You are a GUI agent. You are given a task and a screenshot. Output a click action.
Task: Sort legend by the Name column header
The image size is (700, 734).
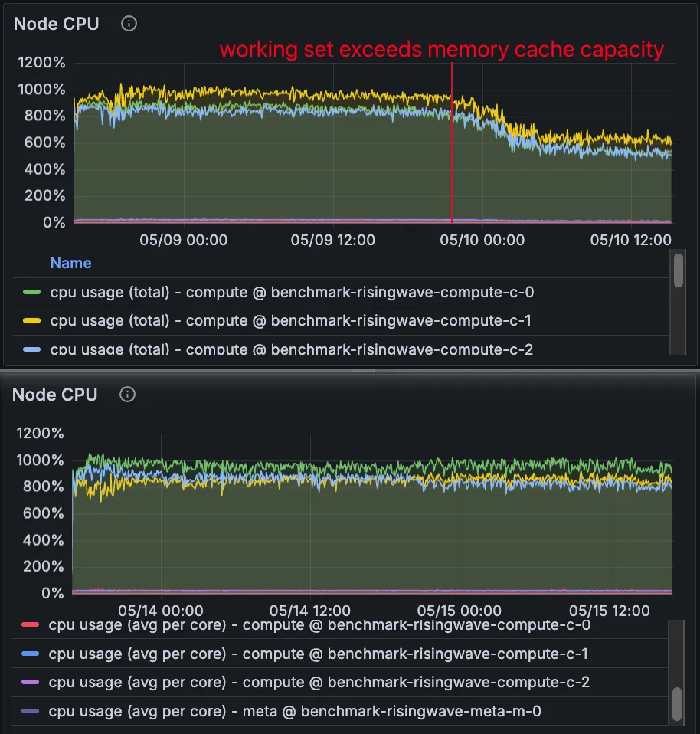tap(70, 263)
